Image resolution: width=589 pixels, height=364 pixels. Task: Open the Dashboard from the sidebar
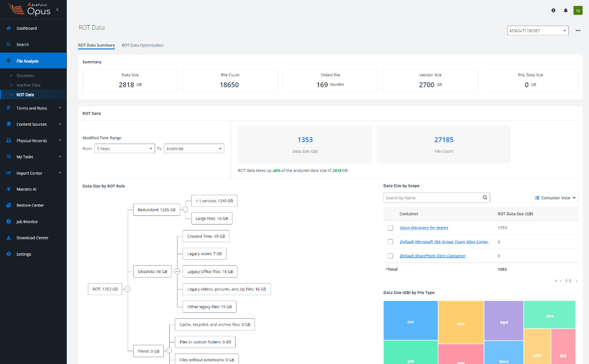(27, 28)
